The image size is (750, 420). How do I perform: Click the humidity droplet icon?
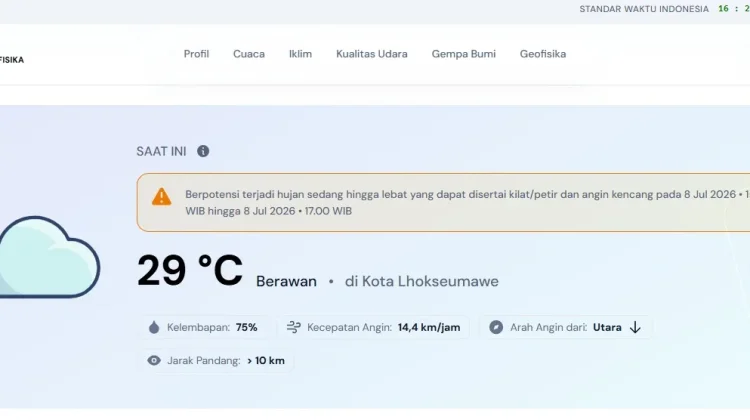tap(154, 327)
